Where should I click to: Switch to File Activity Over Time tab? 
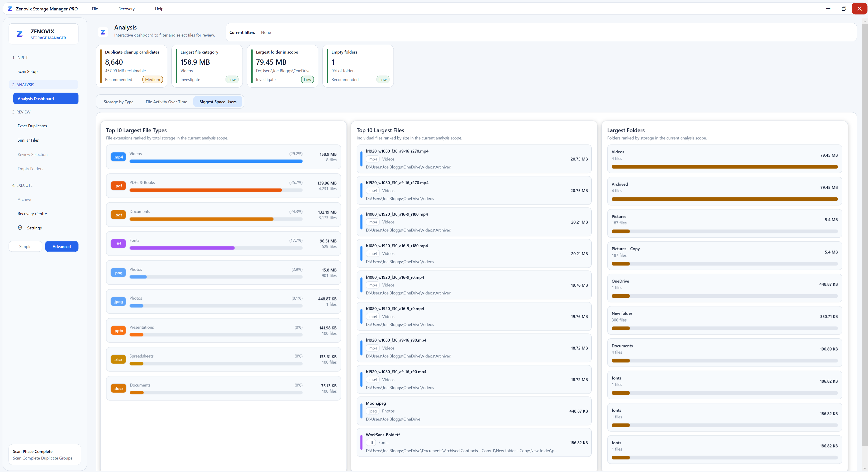point(166,102)
